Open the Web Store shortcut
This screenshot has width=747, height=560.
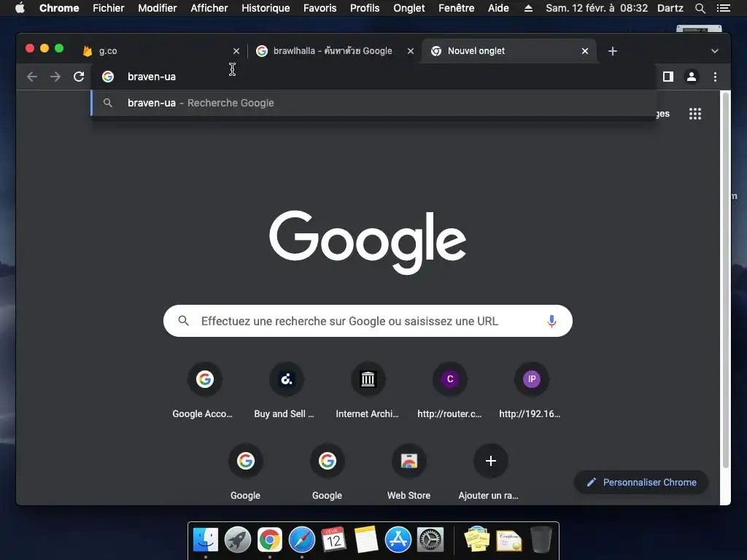pyautogui.click(x=409, y=472)
